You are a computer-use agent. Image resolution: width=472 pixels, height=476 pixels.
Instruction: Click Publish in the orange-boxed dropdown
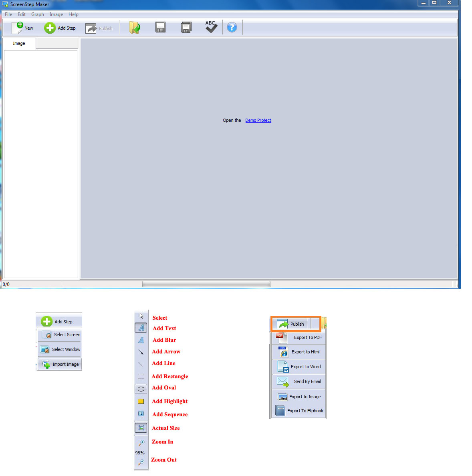[x=290, y=324]
